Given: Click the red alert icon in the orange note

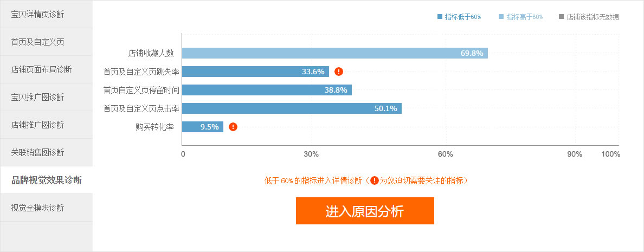Looking at the screenshot, I should [374, 180].
